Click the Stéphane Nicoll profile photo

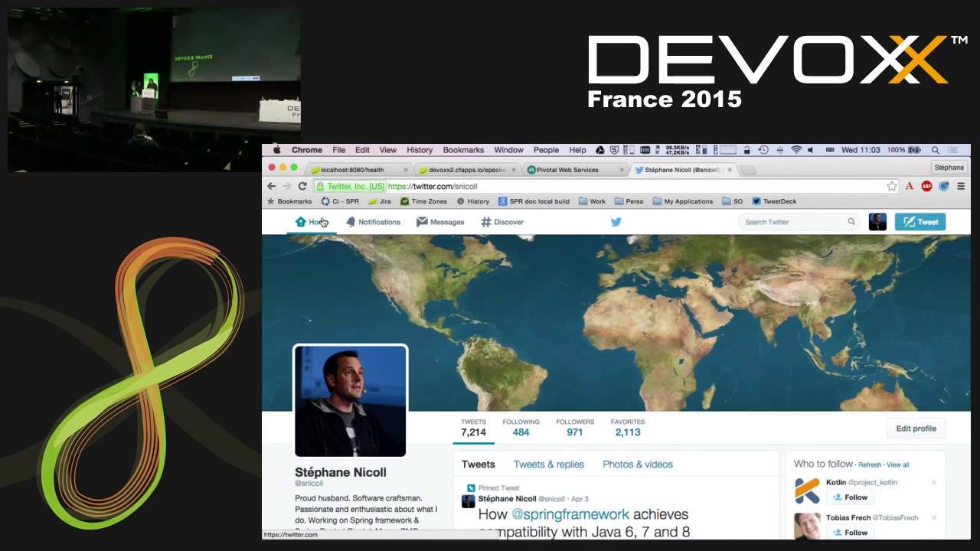(351, 401)
